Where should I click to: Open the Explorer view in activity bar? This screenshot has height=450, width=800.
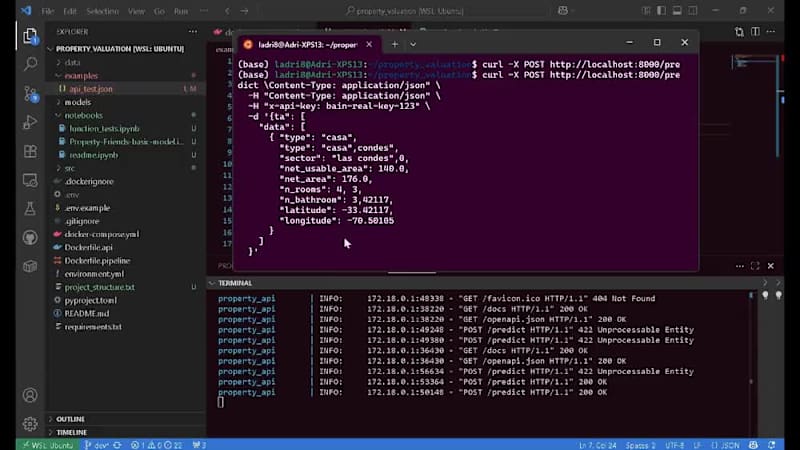(x=30, y=36)
